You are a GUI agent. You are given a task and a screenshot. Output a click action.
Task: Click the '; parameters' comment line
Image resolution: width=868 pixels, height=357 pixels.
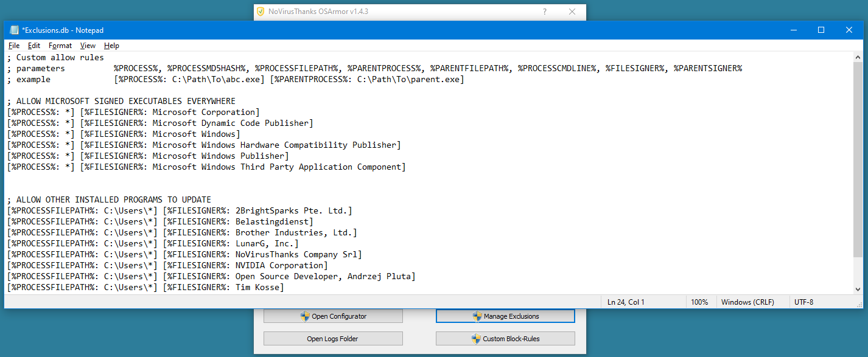374,68
